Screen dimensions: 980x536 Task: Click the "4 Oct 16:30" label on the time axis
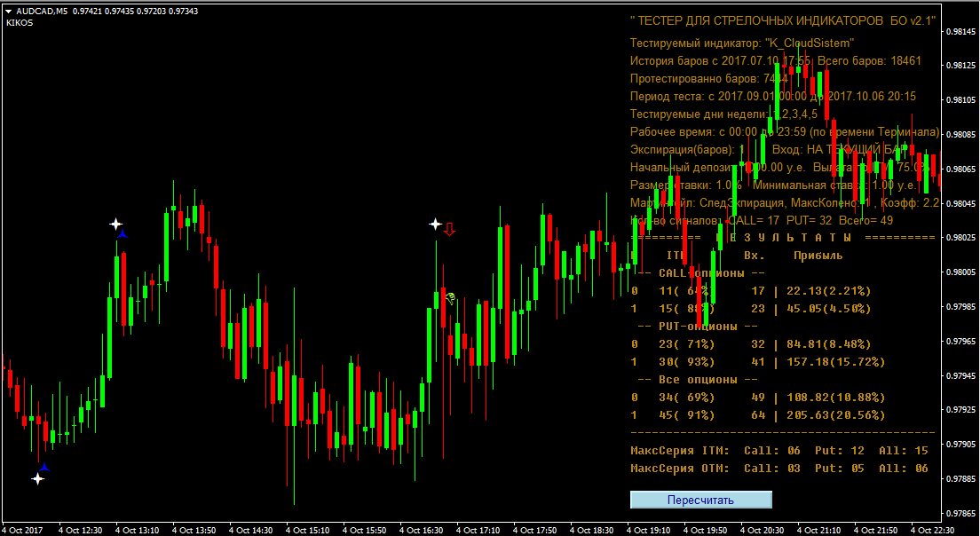(421, 530)
